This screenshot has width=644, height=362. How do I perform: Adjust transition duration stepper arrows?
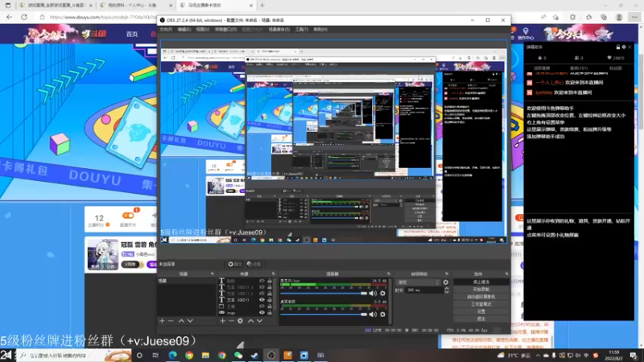pos(447,290)
